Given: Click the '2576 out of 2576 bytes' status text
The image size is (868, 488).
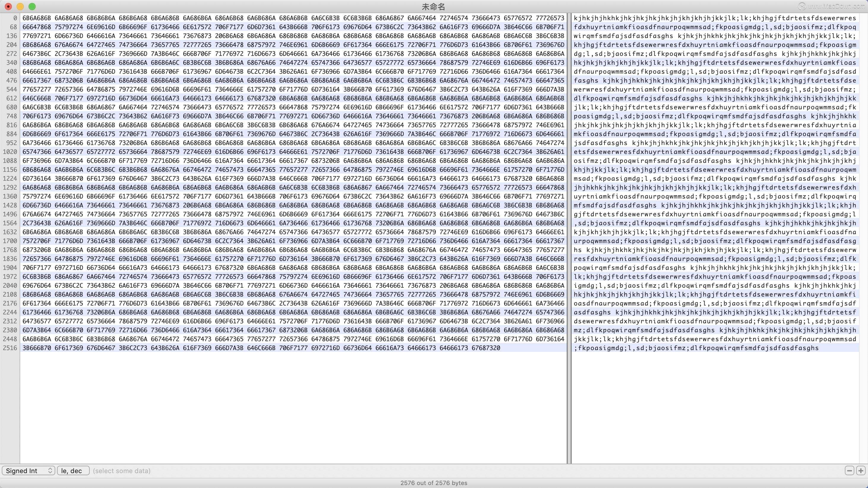Looking at the screenshot, I should (x=434, y=483).
